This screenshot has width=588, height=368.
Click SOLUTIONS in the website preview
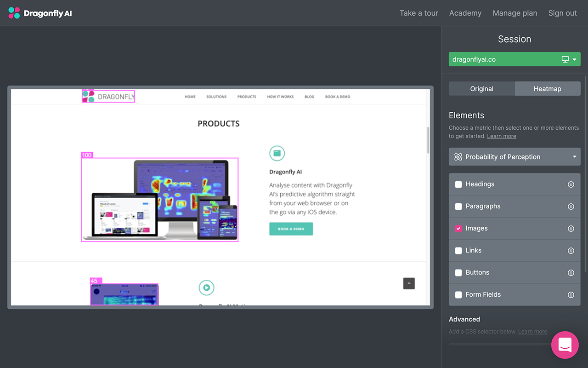tap(216, 97)
